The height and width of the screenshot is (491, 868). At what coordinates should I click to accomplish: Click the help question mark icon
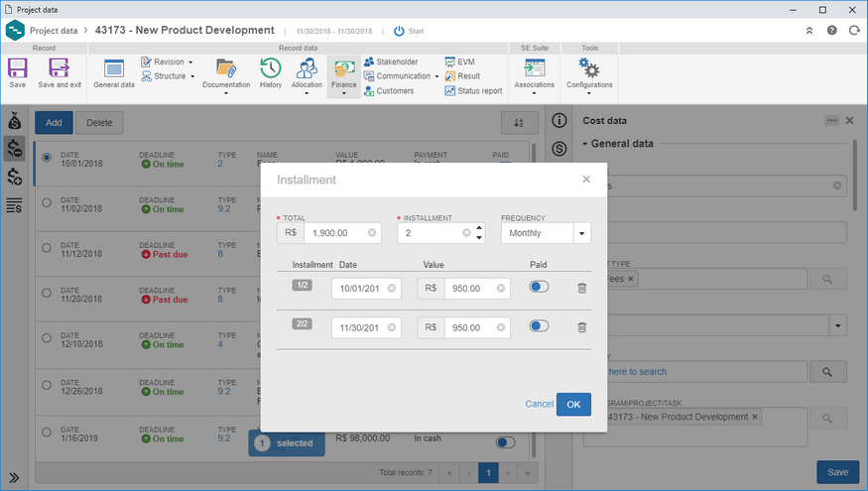pos(832,31)
